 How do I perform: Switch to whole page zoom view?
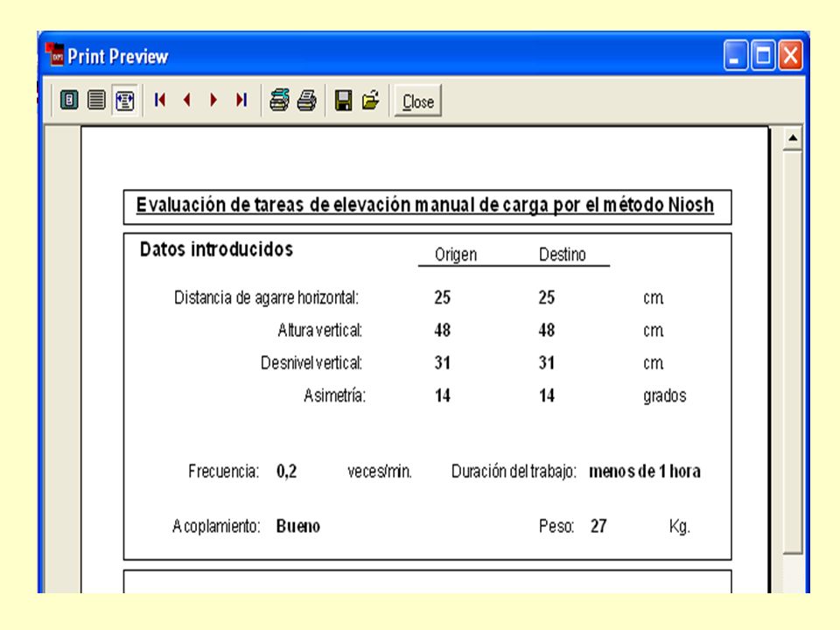click(69, 100)
